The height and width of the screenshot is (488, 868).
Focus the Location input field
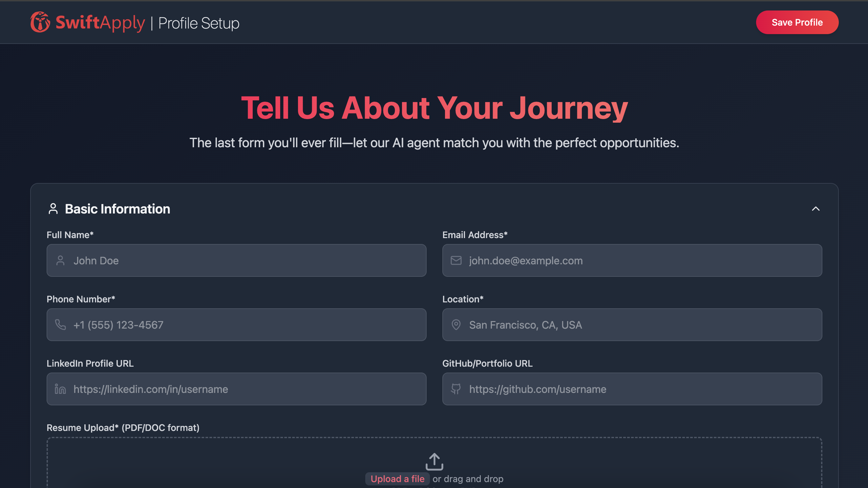point(632,325)
